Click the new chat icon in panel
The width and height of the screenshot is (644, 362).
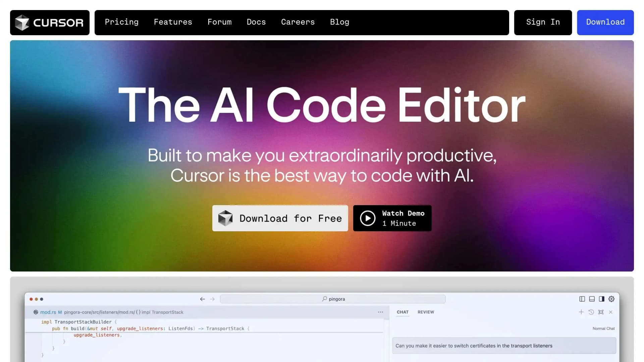tap(582, 312)
